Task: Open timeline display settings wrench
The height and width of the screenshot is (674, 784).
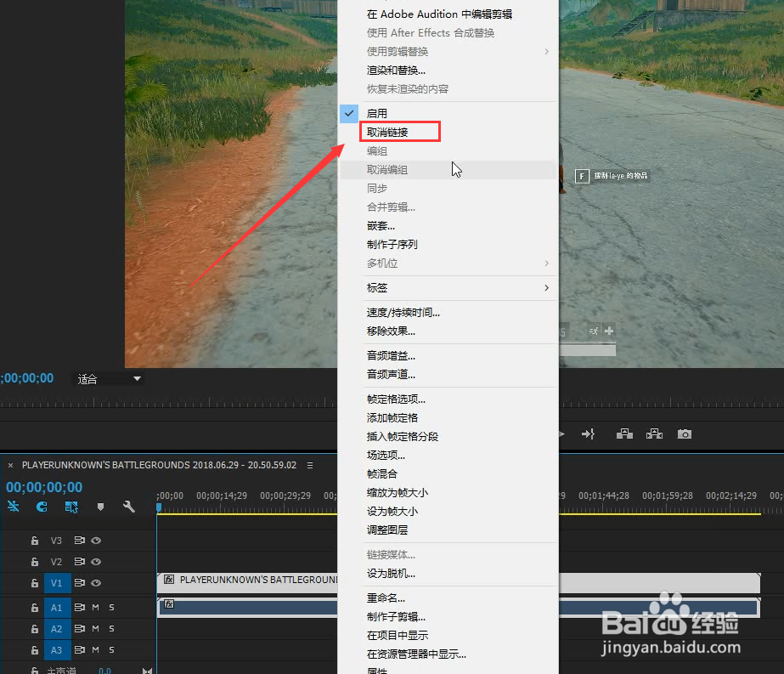Action: (129, 507)
